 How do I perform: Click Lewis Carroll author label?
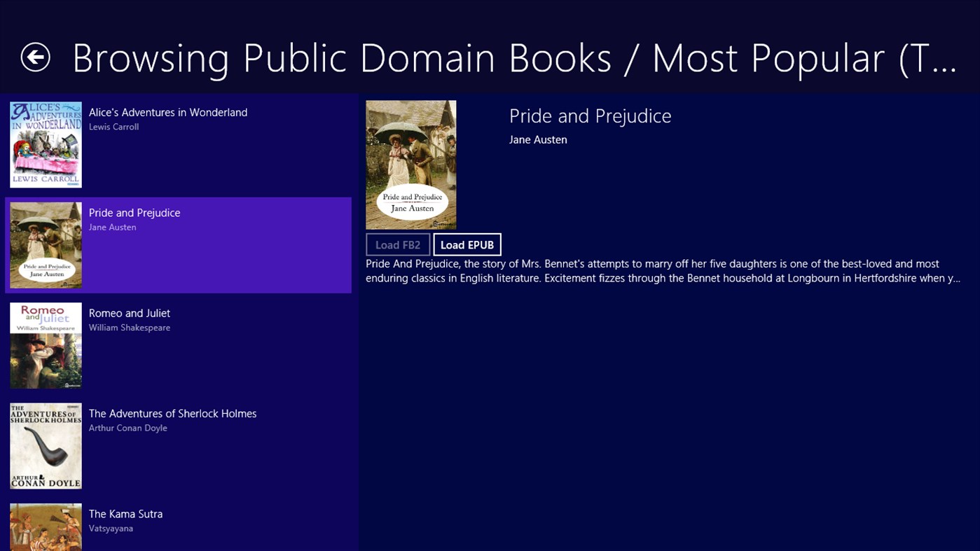[x=113, y=127]
